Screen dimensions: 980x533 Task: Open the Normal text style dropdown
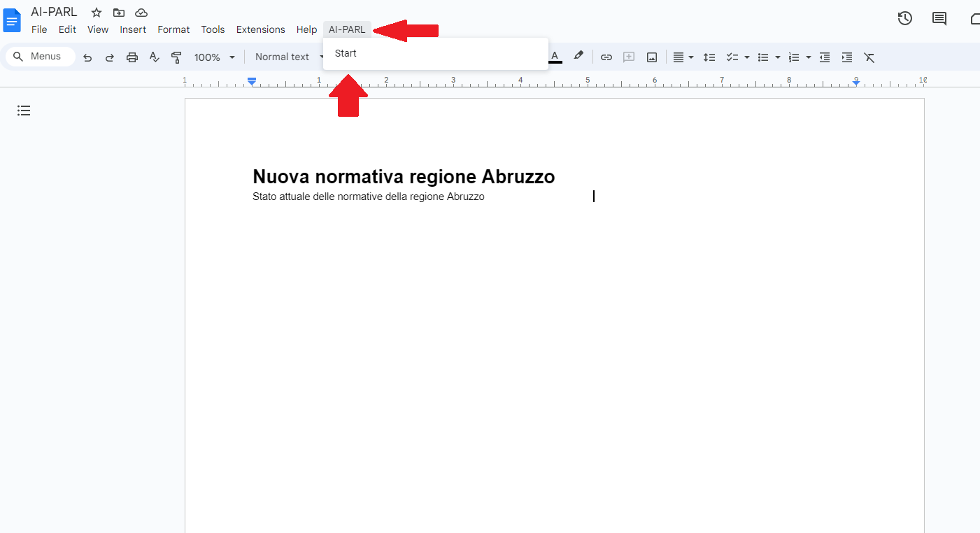click(288, 57)
